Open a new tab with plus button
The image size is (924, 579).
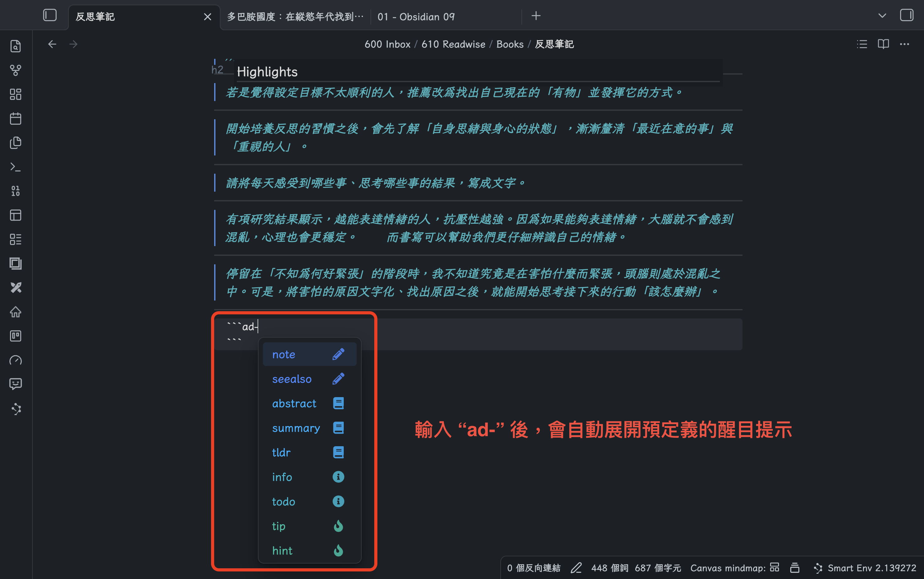[536, 16]
